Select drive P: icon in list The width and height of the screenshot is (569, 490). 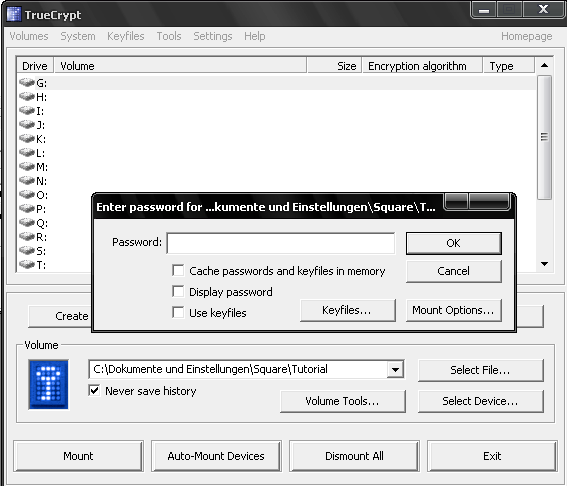27,209
